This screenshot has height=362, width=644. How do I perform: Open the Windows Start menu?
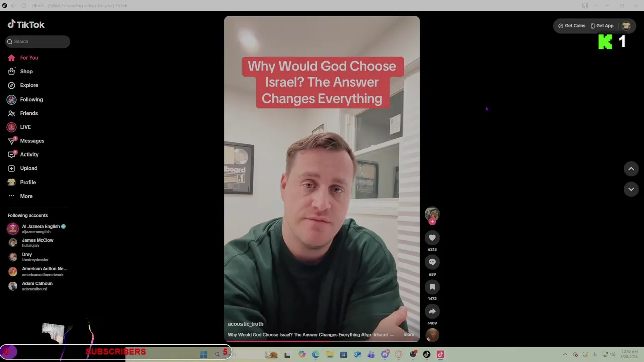click(204, 354)
